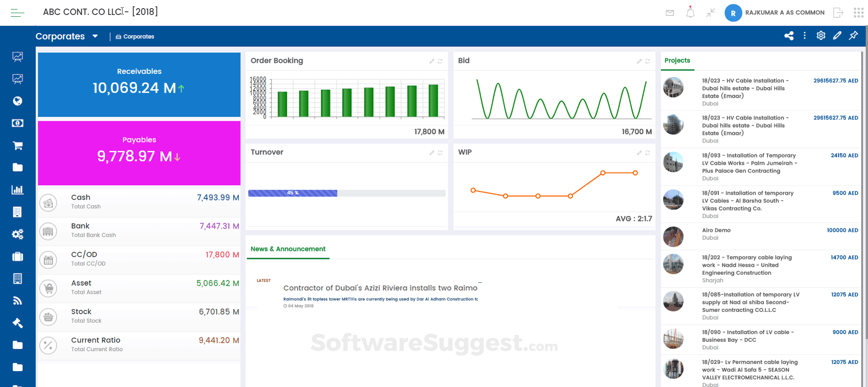This screenshot has height=387, width=868.
Task: Click the Stock row's basket icon
Action: tap(48, 317)
